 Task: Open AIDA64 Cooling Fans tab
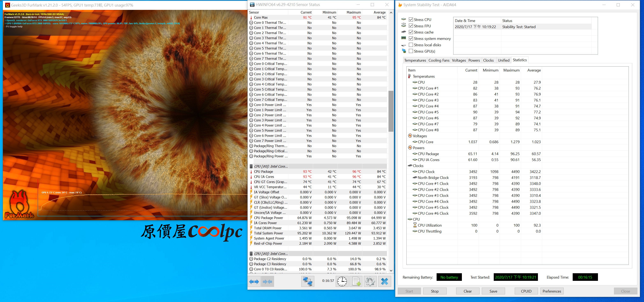pos(439,60)
